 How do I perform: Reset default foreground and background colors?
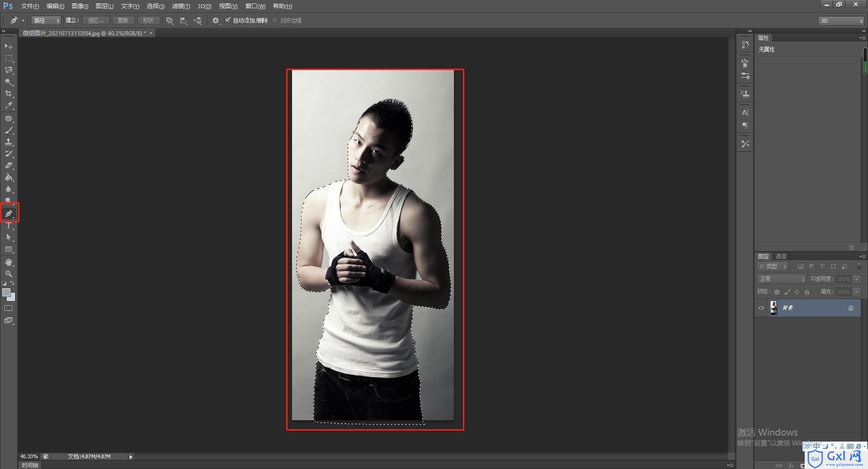click(4, 283)
